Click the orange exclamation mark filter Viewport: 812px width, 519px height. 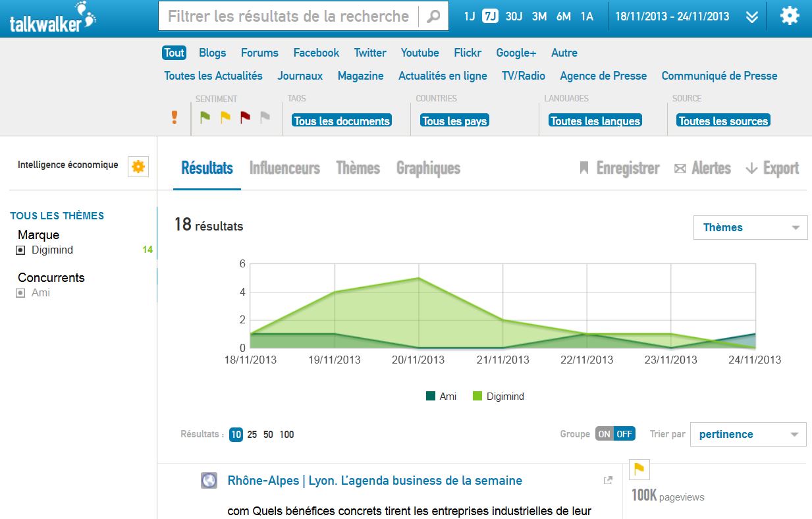(x=174, y=117)
